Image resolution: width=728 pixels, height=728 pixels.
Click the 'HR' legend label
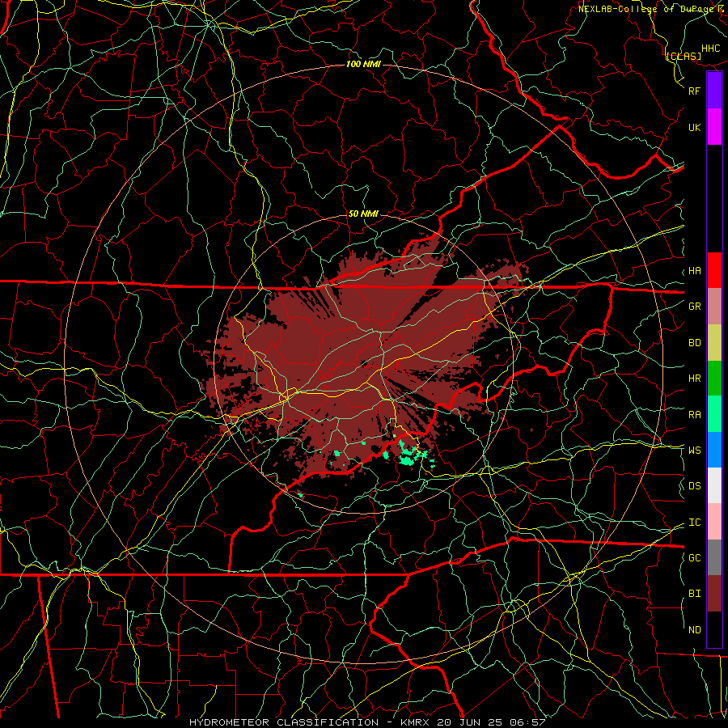[694, 379]
